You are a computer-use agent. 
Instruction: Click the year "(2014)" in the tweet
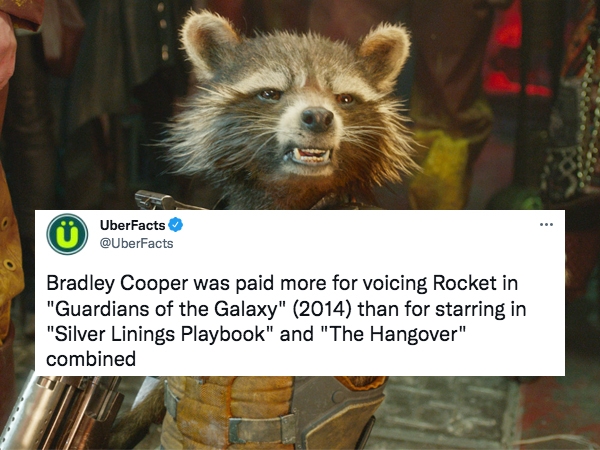pyautogui.click(x=322, y=309)
